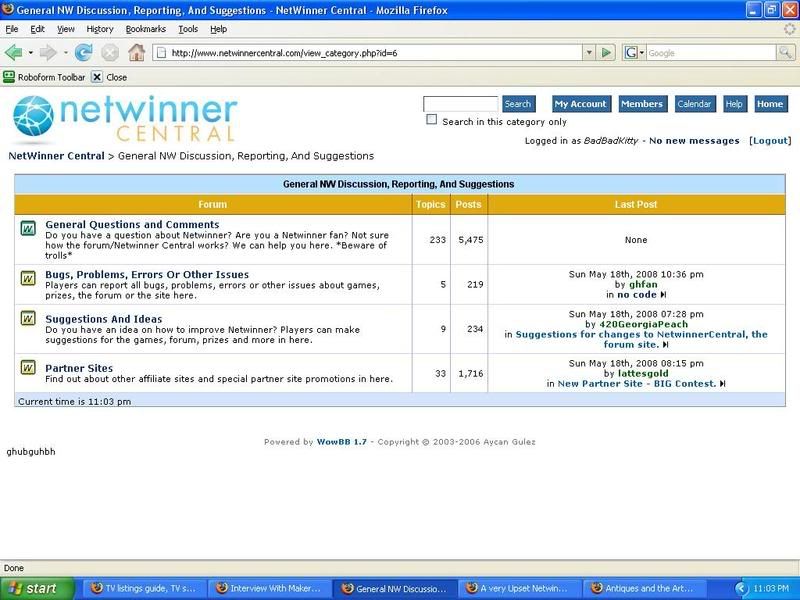This screenshot has height=600, width=800.
Task: Open the 'no code' topic link
Action: (x=637, y=295)
